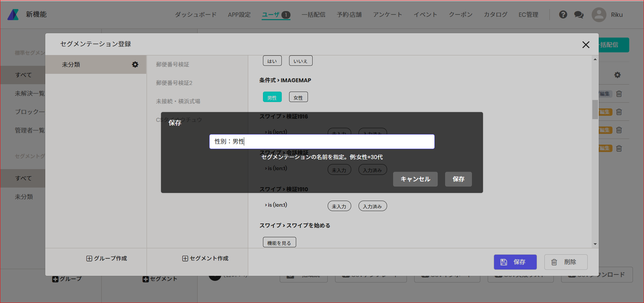The image size is (644, 303).
Task: Close the セグメンテーション登録 dialog
Action: (586, 45)
